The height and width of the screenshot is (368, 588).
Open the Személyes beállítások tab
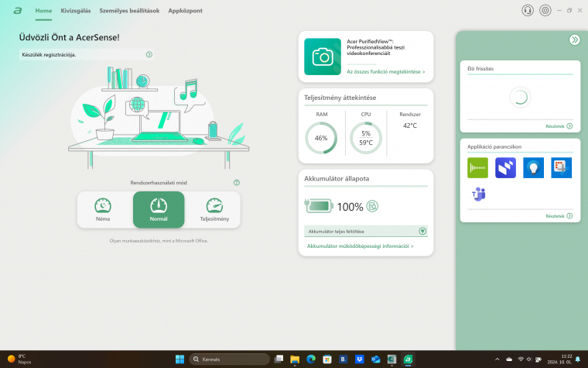pos(129,11)
